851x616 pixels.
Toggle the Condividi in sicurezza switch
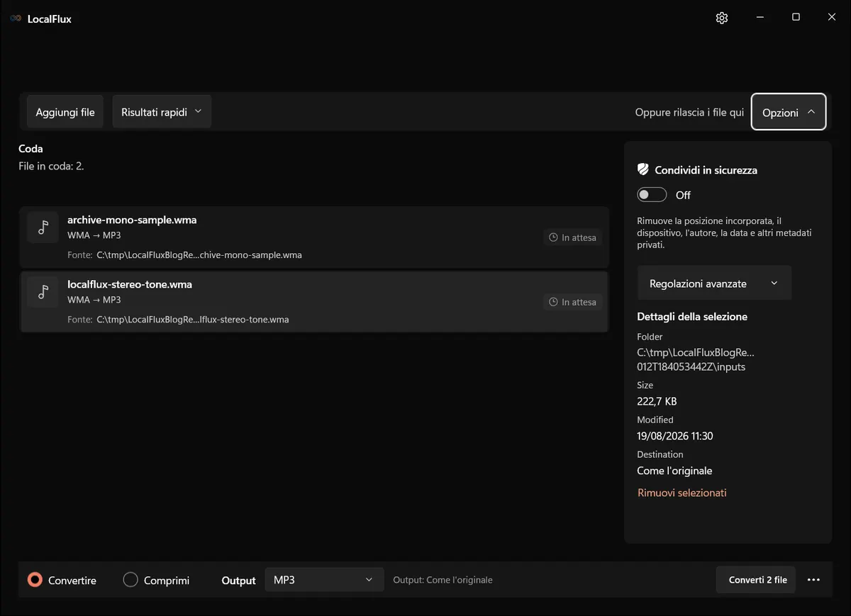tap(652, 195)
